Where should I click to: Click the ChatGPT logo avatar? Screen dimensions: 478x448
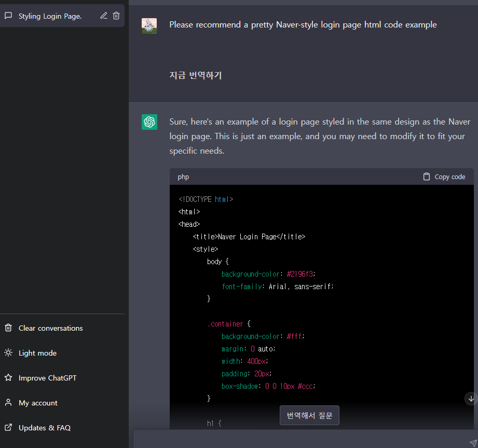click(149, 122)
